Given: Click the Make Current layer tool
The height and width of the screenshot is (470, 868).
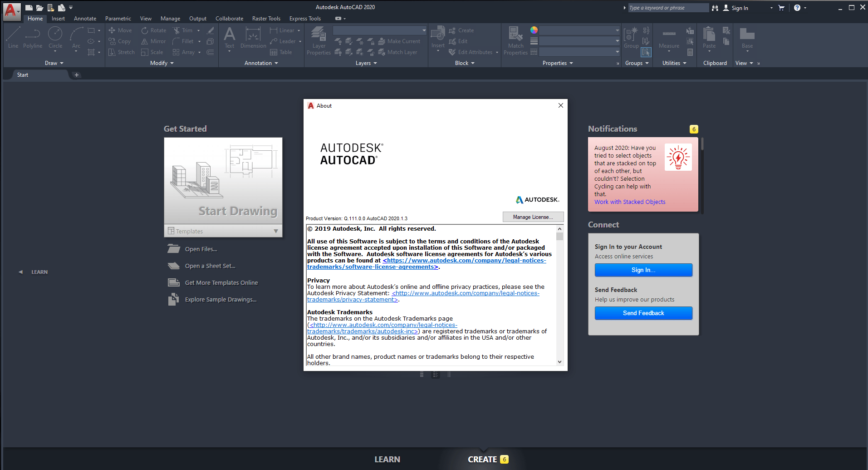Looking at the screenshot, I should tap(399, 41).
